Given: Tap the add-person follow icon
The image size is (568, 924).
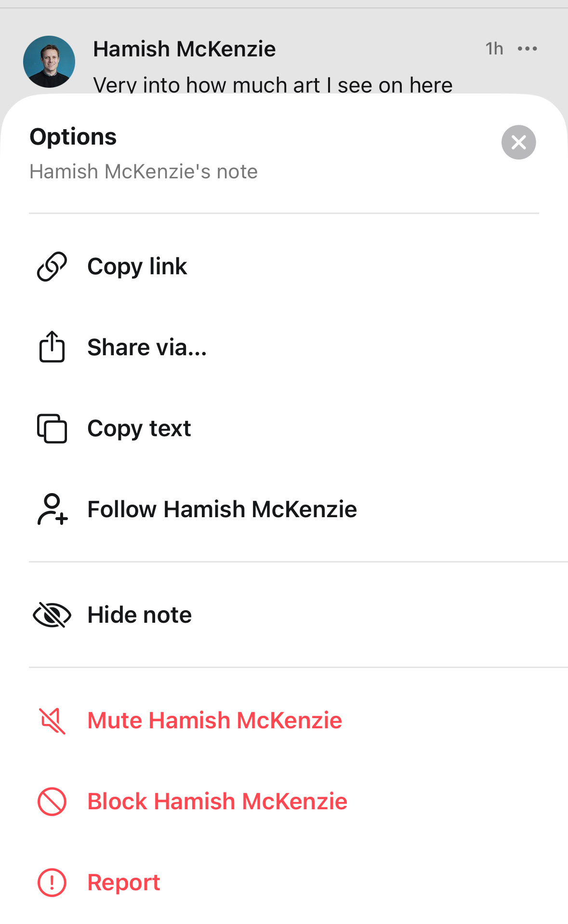Looking at the screenshot, I should coord(52,509).
